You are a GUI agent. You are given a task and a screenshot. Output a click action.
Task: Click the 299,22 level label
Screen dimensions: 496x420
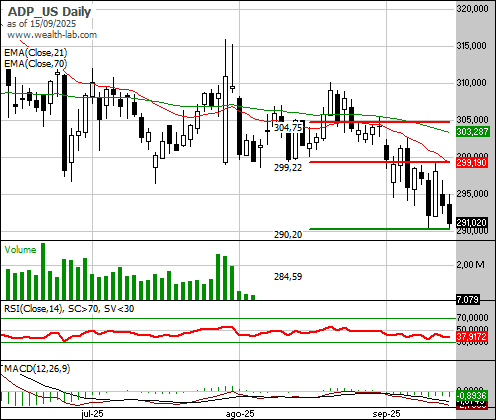[x=288, y=168]
